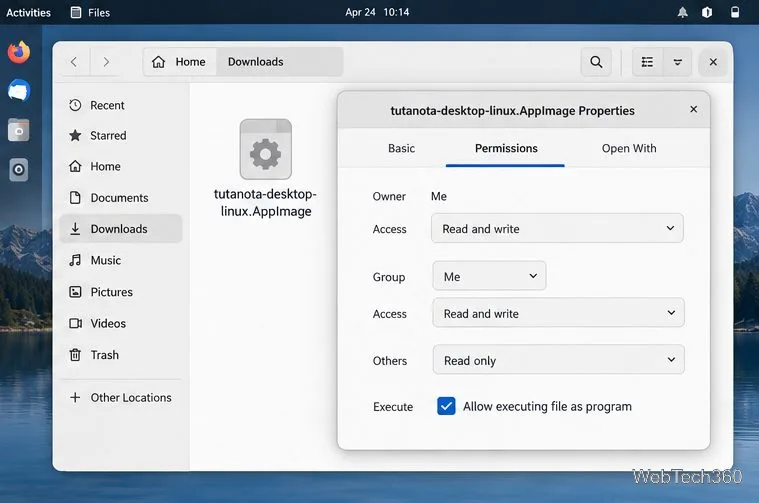The image size is (759, 503).
Task: Close the Files window
Action: click(713, 62)
